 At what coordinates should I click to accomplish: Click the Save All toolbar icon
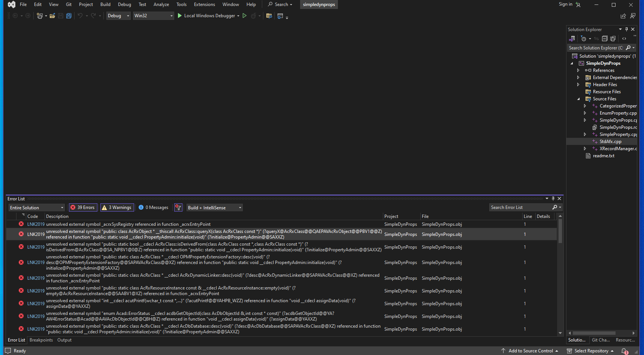tap(69, 16)
